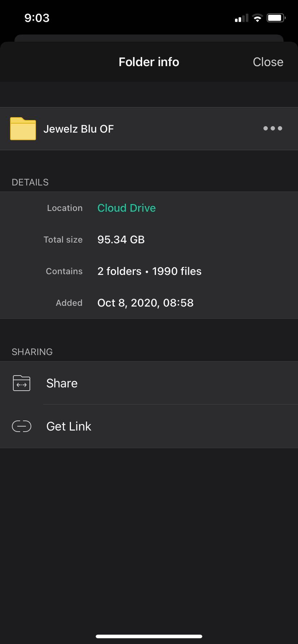The width and height of the screenshot is (298, 644).
Task: Tap the folder name Jewelz Blu OF
Action: click(78, 129)
